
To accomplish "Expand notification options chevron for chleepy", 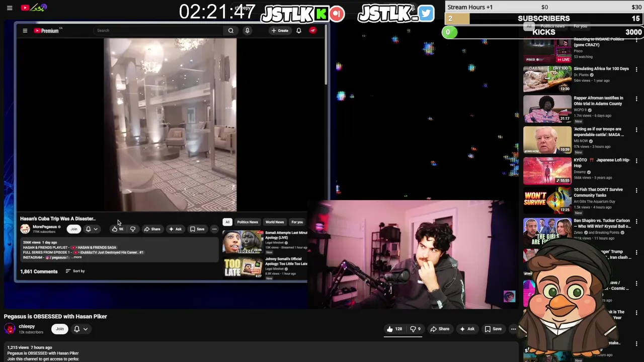I will tap(86, 329).
